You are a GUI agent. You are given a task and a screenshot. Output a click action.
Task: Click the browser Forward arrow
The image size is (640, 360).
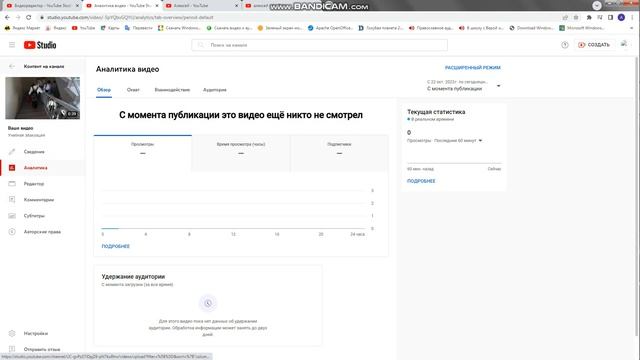[x=18, y=17]
